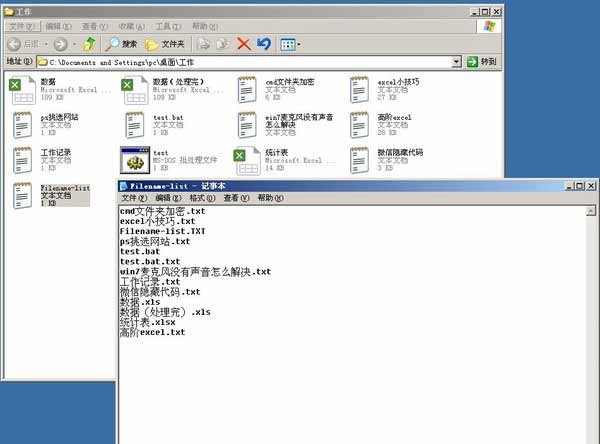600x444 pixels.
Task: Select the win7麦克风没有声音 text file icon
Action: [247, 125]
